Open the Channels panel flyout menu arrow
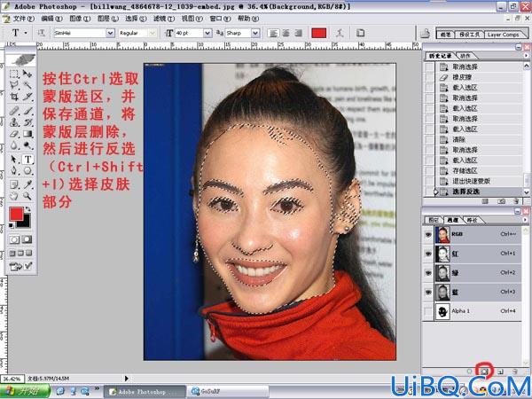This screenshot has width=532, height=399. 526,220
